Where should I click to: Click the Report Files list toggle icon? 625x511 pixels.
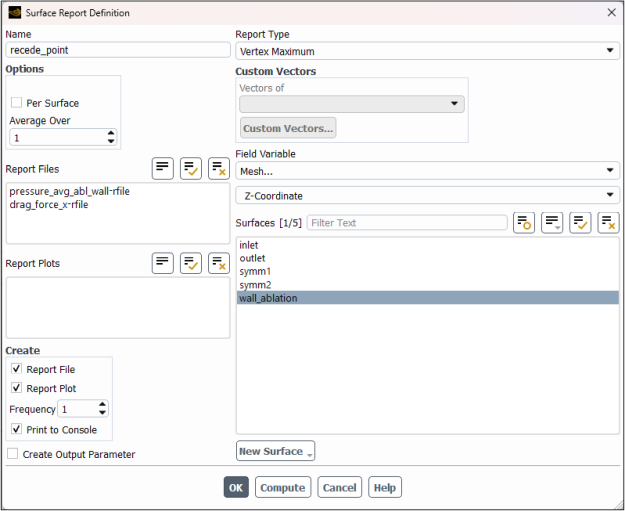163,169
